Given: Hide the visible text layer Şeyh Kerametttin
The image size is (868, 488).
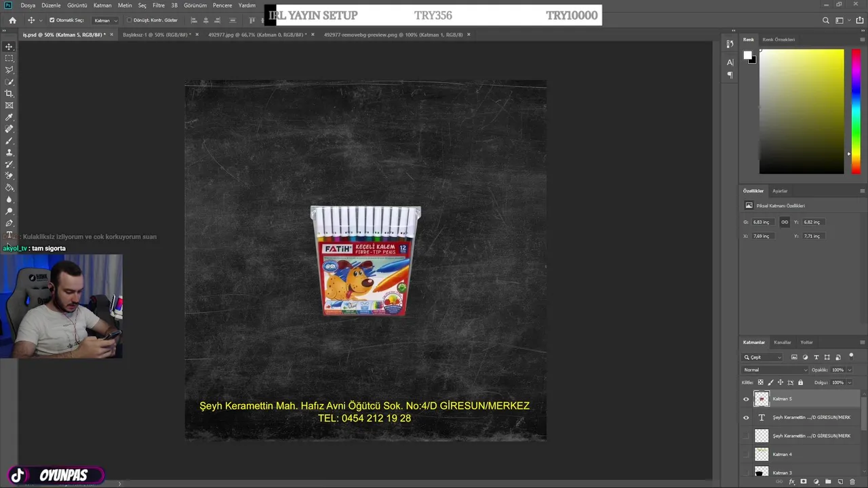Looking at the screenshot, I should coord(746,418).
